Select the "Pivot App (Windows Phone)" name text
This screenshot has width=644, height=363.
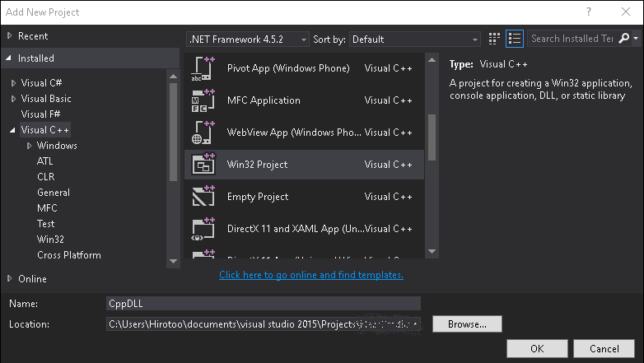[288, 68]
